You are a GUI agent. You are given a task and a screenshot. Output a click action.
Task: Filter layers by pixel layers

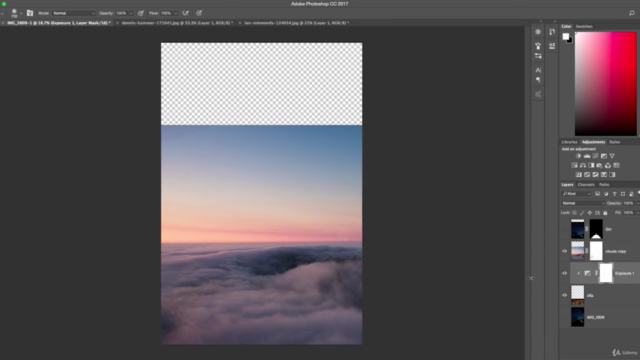pos(598,194)
